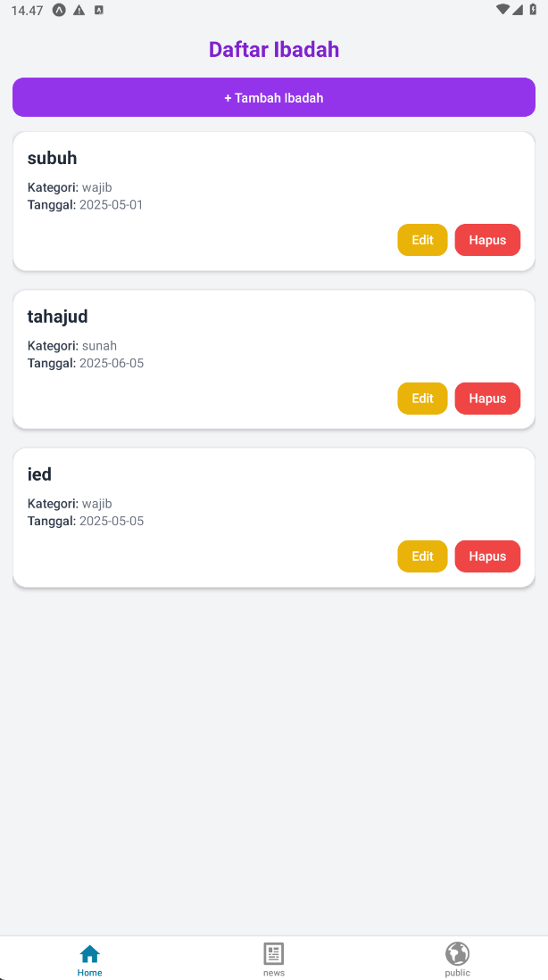
Task: Tap the warning triangle notification icon
Action: pos(79,11)
